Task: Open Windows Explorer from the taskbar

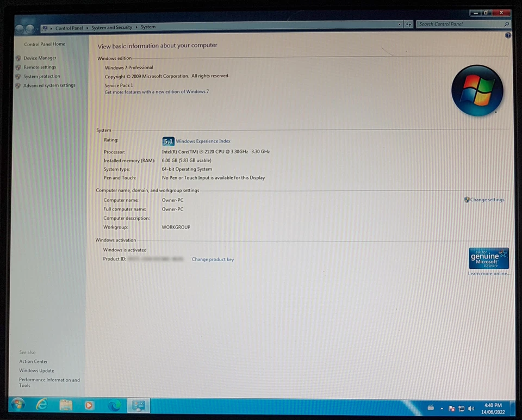Action: click(x=66, y=405)
